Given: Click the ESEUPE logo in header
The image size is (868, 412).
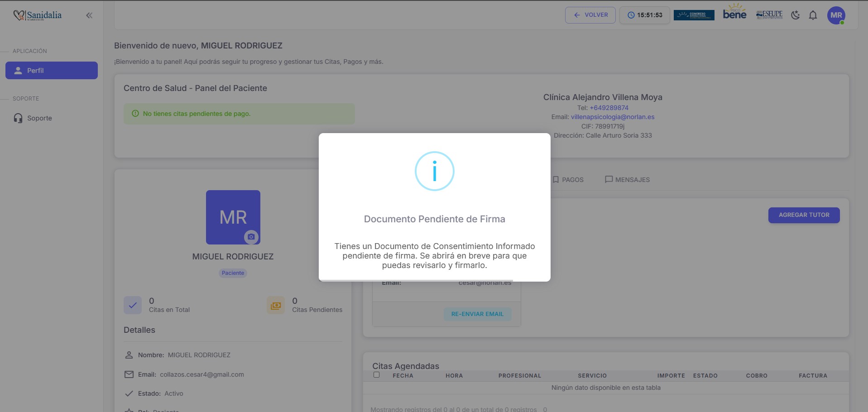Looking at the screenshot, I should [769, 14].
